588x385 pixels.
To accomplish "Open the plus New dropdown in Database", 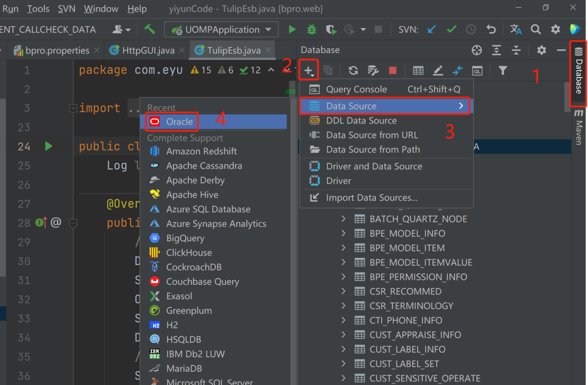I will point(308,71).
